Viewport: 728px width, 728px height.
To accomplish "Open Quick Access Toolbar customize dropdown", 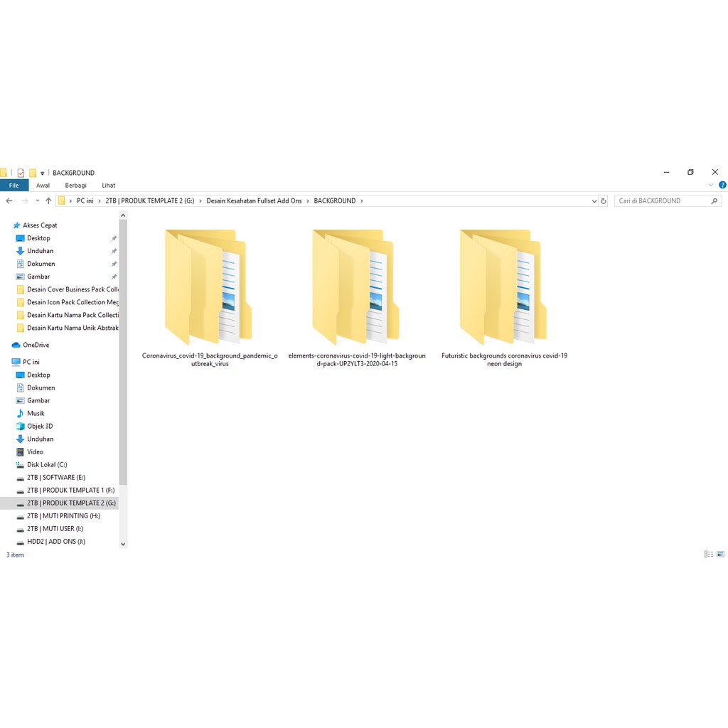I will click(x=43, y=173).
